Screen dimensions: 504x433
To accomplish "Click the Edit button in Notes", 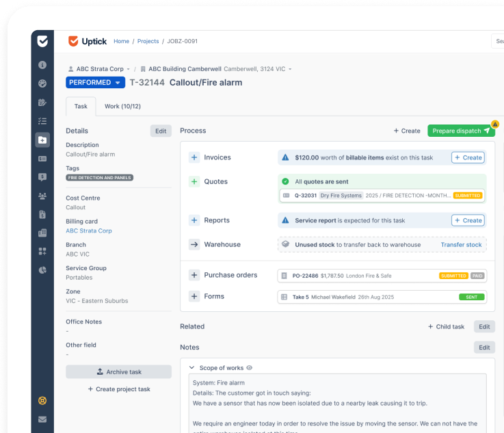I will pos(484,347).
